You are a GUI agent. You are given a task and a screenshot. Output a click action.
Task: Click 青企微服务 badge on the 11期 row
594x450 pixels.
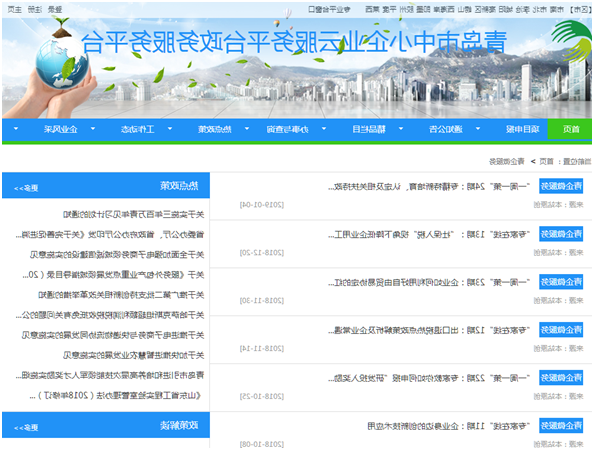click(561, 426)
